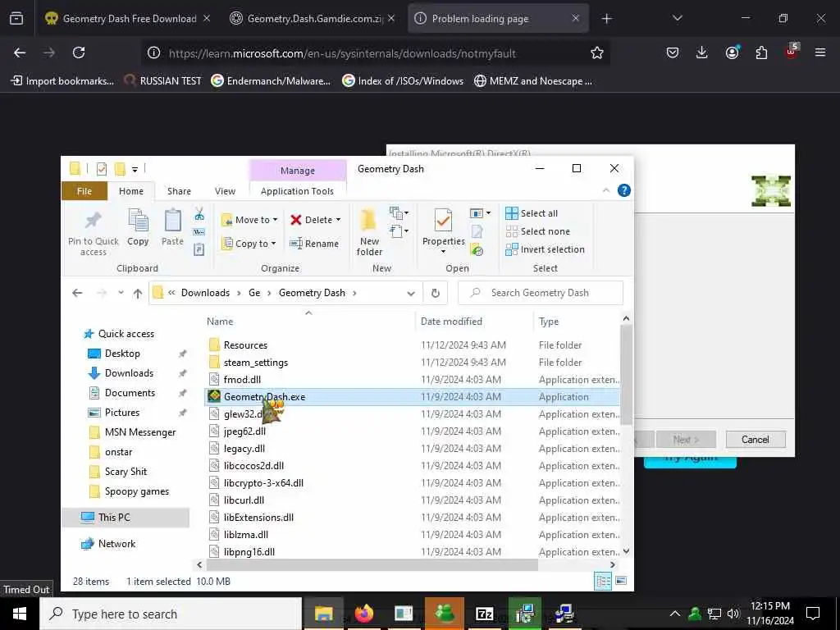Click the volume speaker tray icon
Viewport: 840px width, 630px height.
point(733,614)
